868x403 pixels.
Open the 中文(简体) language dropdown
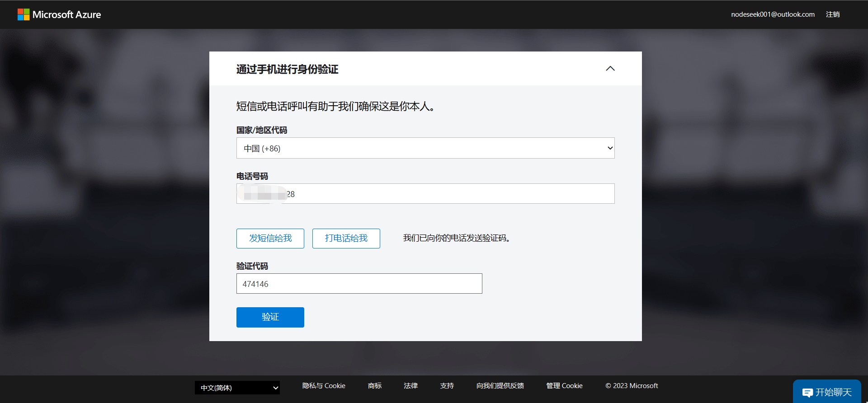(237, 388)
